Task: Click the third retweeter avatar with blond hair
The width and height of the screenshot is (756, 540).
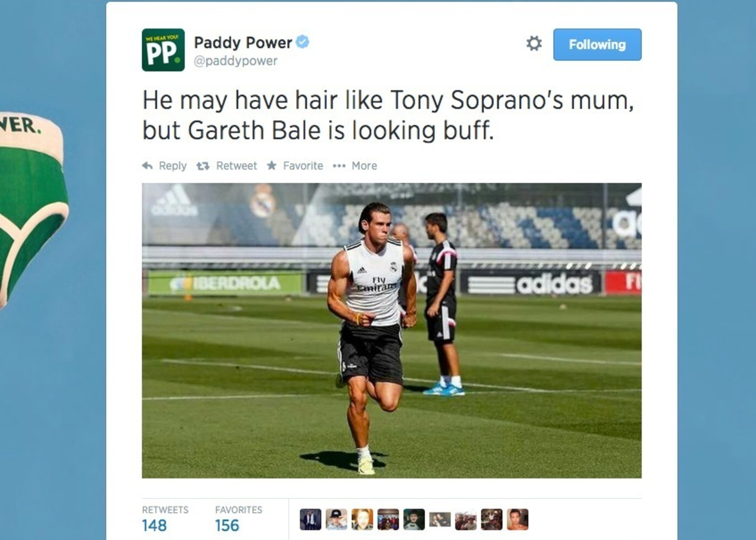Action: pyautogui.click(x=362, y=519)
